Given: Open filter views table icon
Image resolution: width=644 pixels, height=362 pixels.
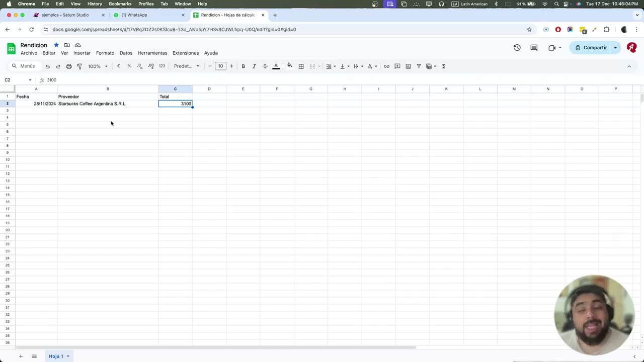Looking at the screenshot, I should coord(431,66).
